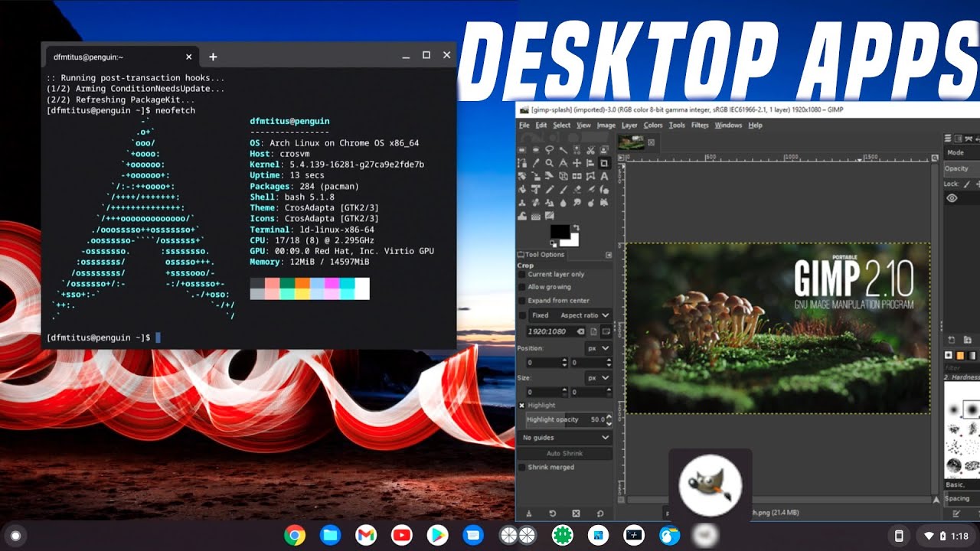
Task: Uncheck the Highlight checkbox
Action: pos(522,405)
